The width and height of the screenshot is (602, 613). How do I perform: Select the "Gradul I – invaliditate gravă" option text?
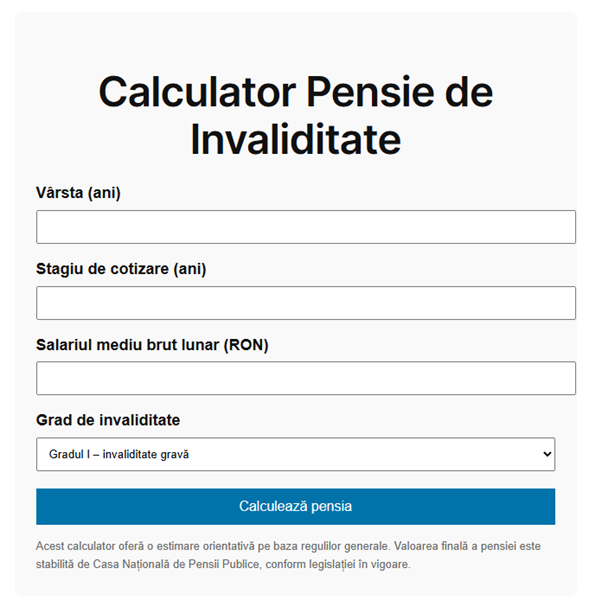(119, 454)
